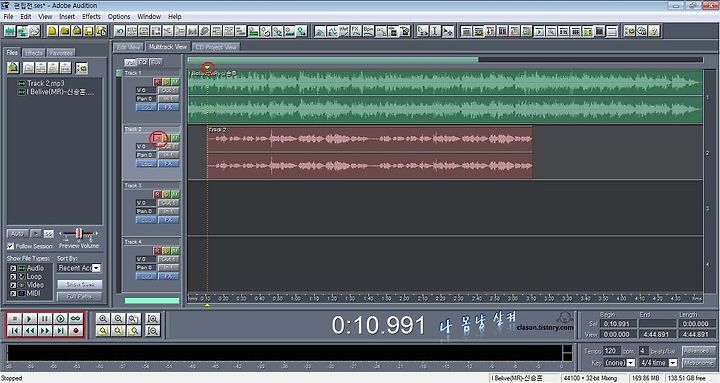Image resolution: width=720 pixels, height=383 pixels.
Task: Click Go to End transport button
Action: coord(60,330)
